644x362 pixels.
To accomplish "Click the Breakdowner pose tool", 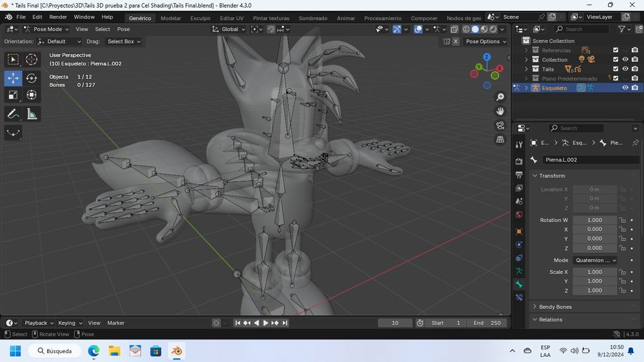I will pyautogui.click(x=13, y=133).
